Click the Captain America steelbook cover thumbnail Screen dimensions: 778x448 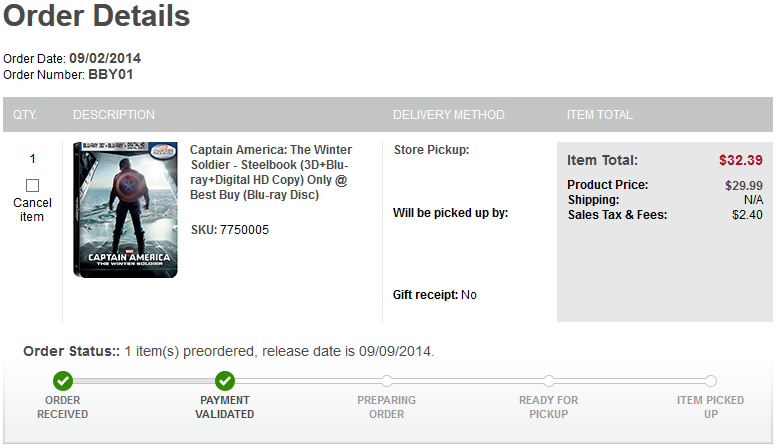click(x=125, y=209)
